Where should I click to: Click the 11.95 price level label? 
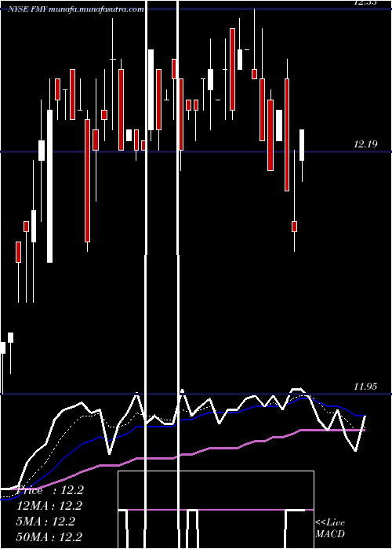pos(365,387)
